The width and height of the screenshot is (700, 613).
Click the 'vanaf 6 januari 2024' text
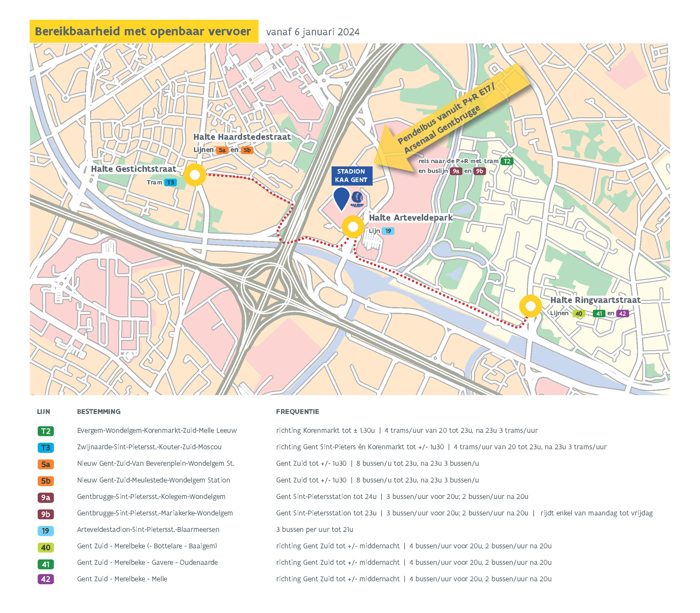[x=313, y=32]
